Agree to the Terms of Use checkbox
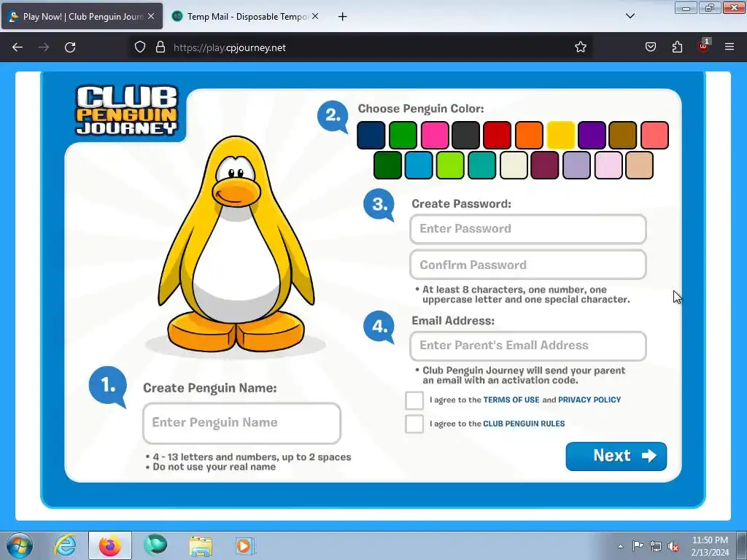 pos(414,400)
